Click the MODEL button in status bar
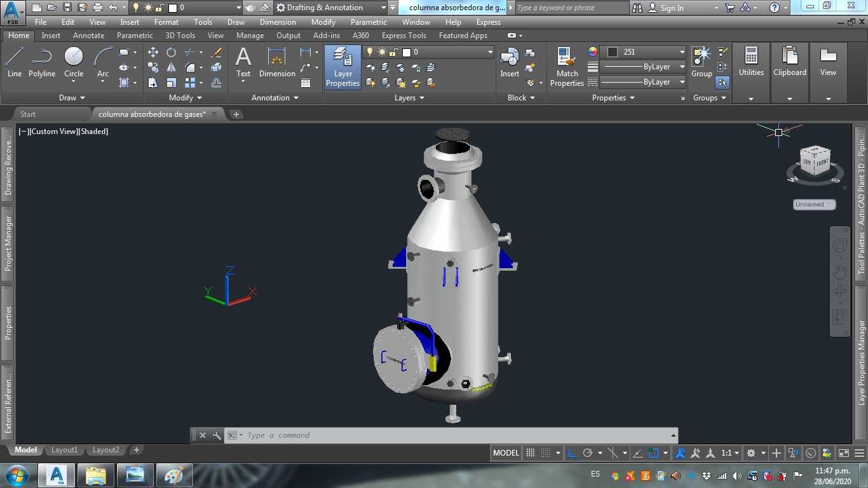Image resolution: width=868 pixels, height=488 pixels. 506,453
